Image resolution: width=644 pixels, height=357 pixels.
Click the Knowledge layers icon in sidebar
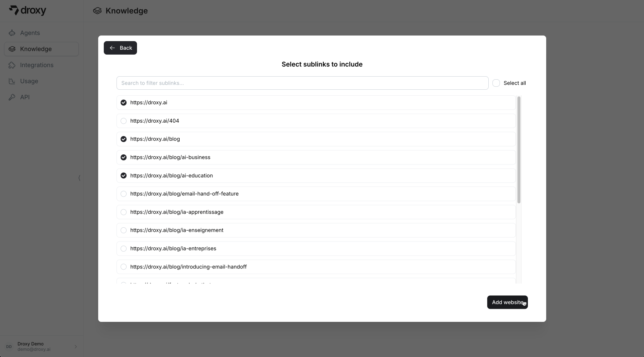pos(12,49)
